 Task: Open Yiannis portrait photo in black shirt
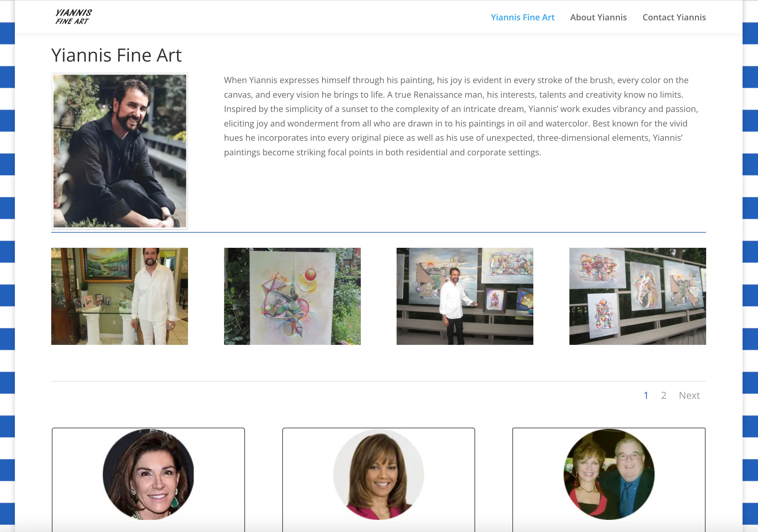tap(120, 151)
